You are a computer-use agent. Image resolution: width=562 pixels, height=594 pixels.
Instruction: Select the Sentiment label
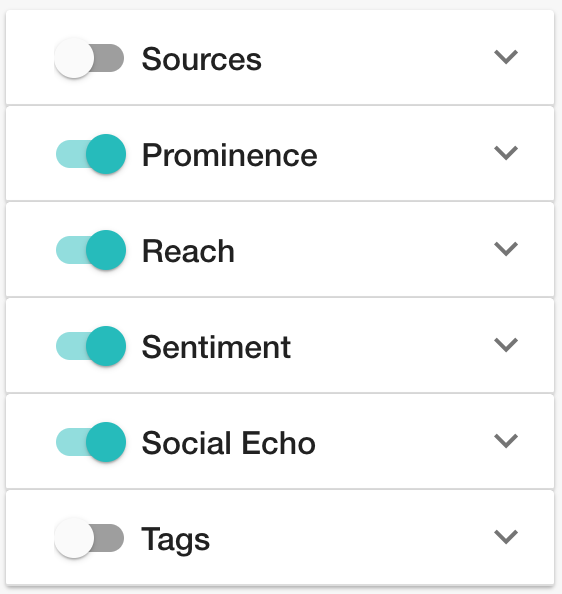click(216, 347)
